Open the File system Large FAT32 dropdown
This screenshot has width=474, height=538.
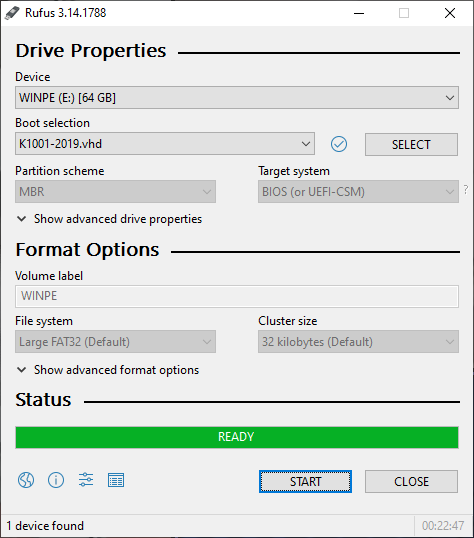pos(115,342)
